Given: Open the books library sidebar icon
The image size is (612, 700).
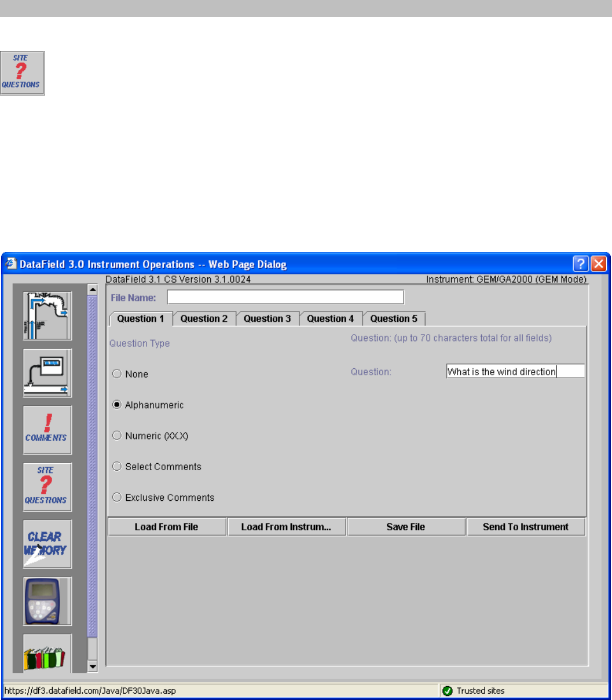Looking at the screenshot, I should pyautogui.click(x=47, y=653).
